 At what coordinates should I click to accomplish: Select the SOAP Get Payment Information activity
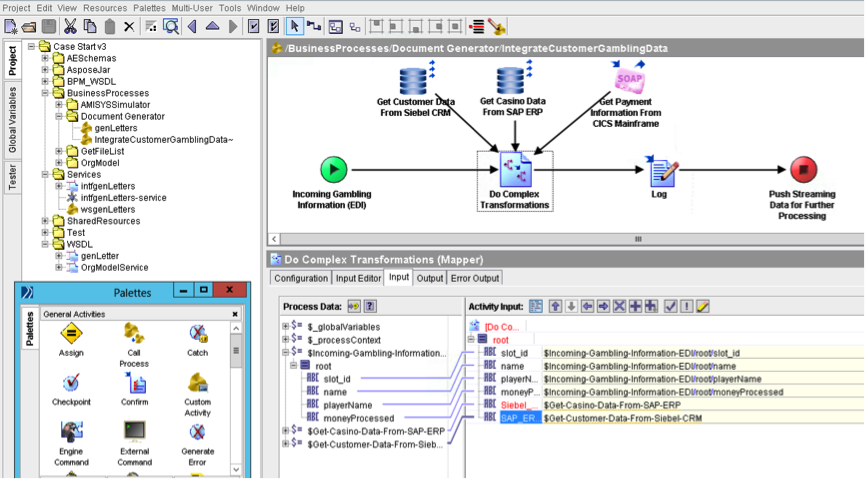tap(629, 80)
